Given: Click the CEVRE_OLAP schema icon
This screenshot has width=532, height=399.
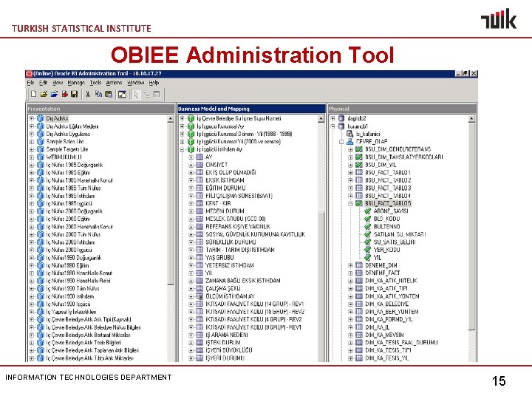Looking at the screenshot, I should [349, 141].
